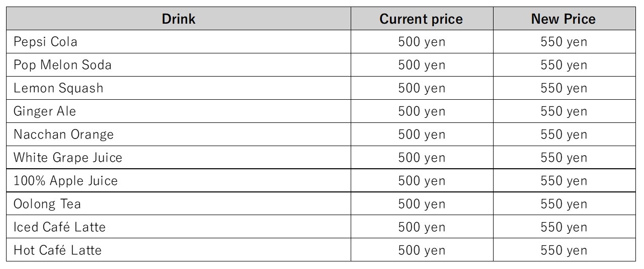Select the Current price column header
This screenshot has width=644, height=269.
pos(421,19)
